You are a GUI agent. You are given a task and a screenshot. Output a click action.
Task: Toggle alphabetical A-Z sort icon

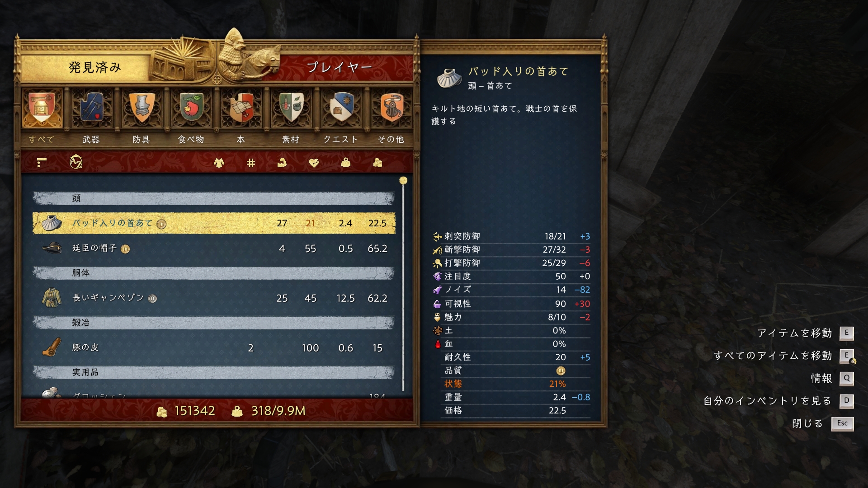pos(76,162)
